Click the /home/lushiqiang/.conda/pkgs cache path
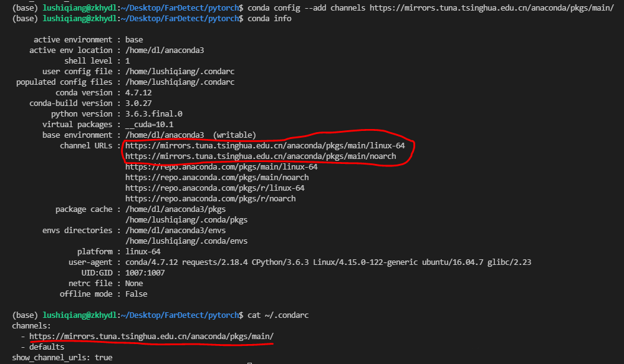 point(186,220)
